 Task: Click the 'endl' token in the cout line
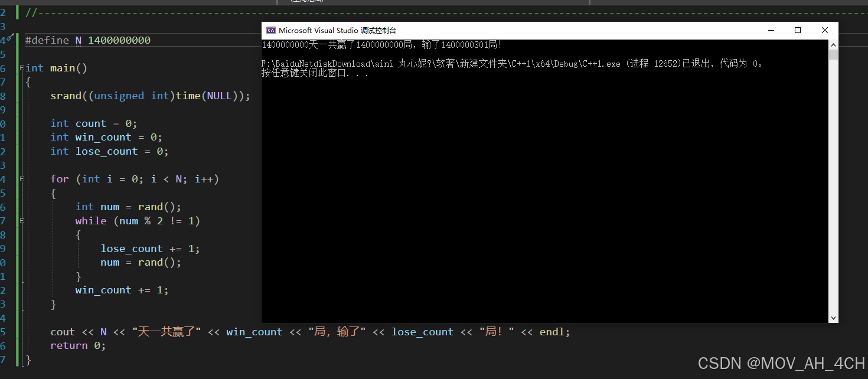pos(552,332)
